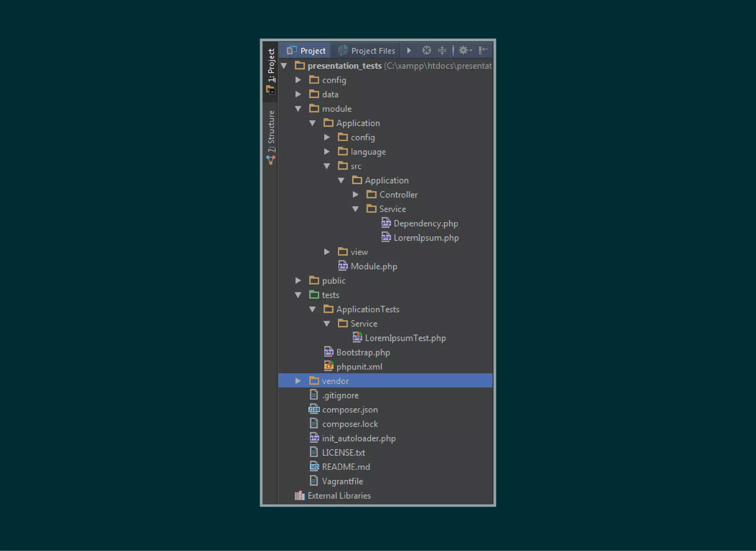Select Dependency.php in Service folder

tap(425, 223)
